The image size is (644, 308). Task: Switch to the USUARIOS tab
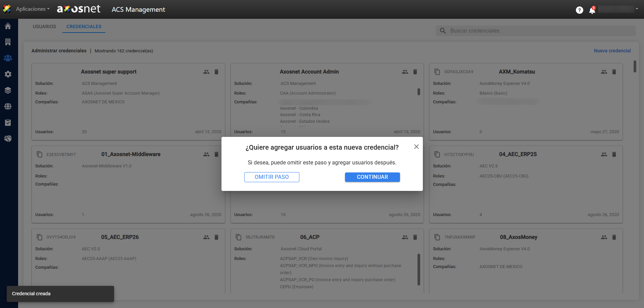tap(44, 27)
